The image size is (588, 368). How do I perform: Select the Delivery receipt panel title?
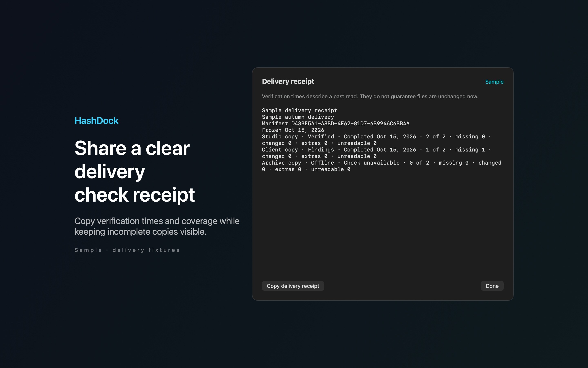point(288,81)
